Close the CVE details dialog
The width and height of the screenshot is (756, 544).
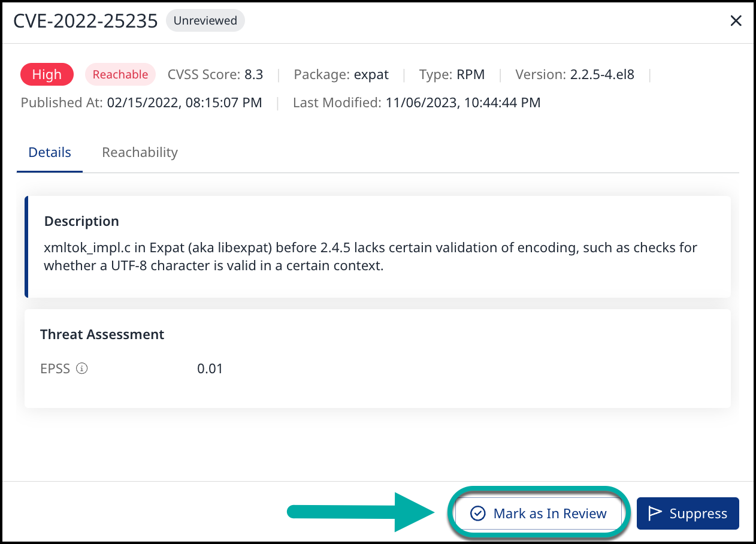[x=736, y=21]
